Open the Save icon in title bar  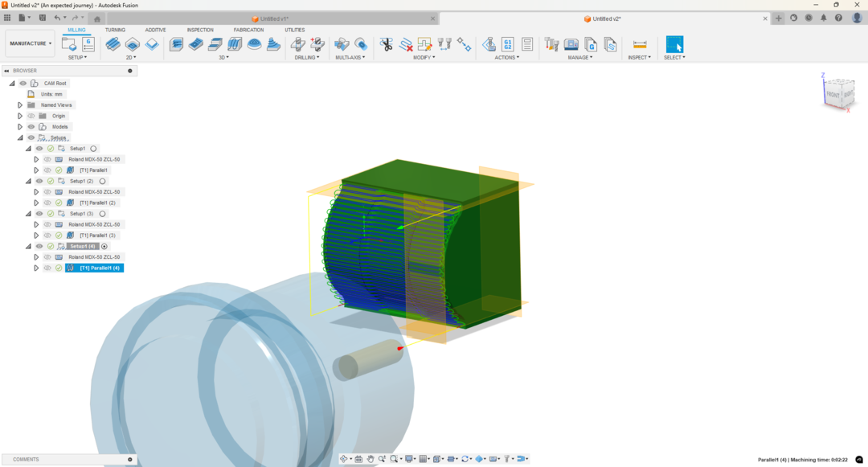point(43,18)
